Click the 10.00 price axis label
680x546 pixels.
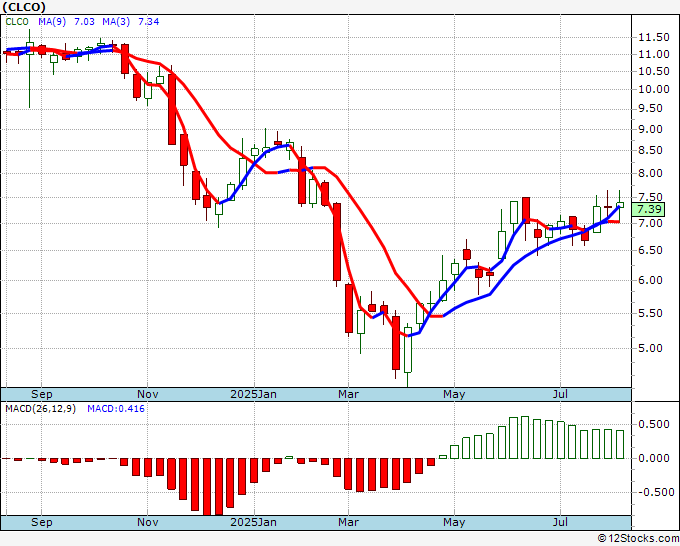click(x=654, y=89)
